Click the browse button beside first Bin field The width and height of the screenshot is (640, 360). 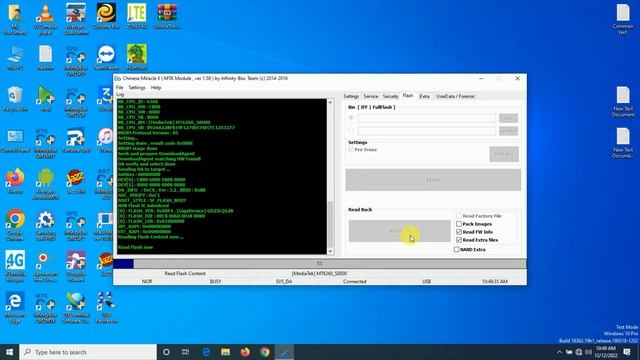(509, 118)
